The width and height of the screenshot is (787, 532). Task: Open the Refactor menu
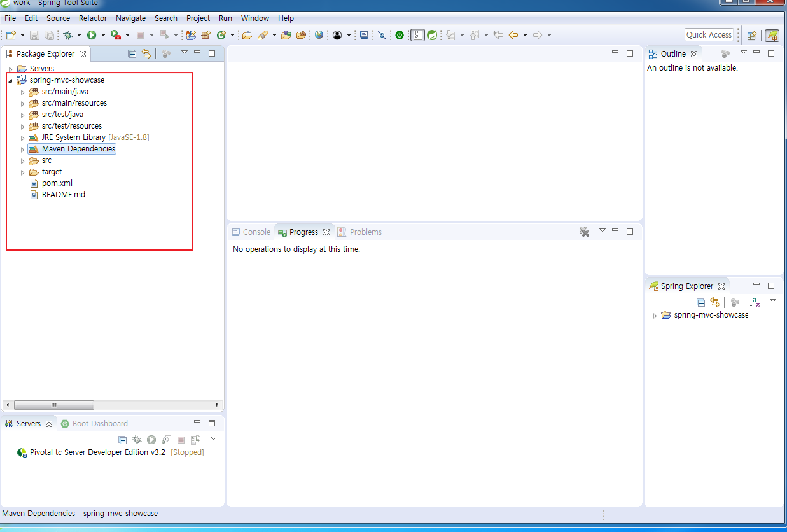click(x=93, y=18)
